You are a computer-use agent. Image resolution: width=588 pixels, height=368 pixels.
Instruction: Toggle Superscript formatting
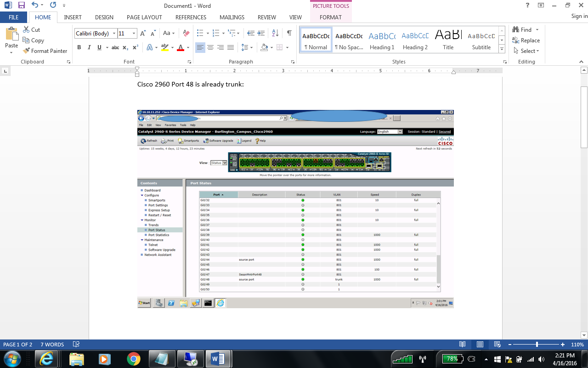(136, 47)
